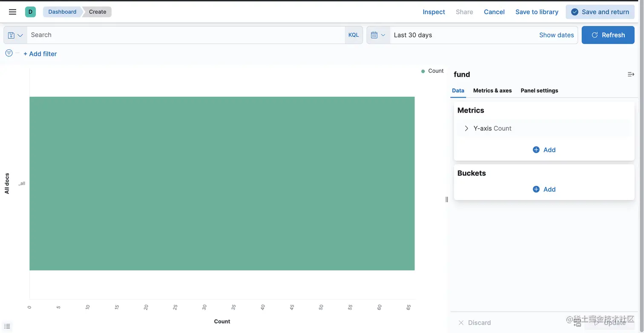Click the Share link

click(464, 12)
